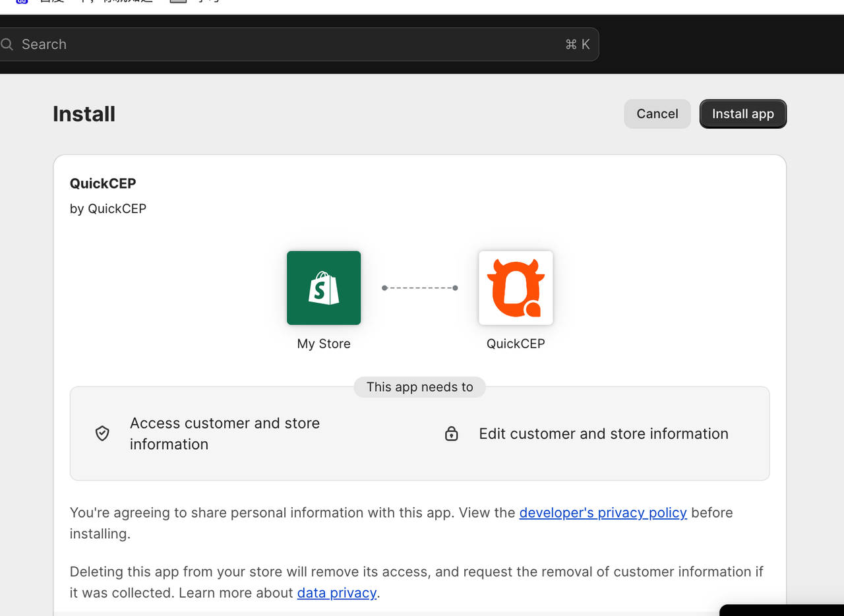Click the search magnifier icon
Viewport: 844px width, 616px height.
[x=7, y=44]
